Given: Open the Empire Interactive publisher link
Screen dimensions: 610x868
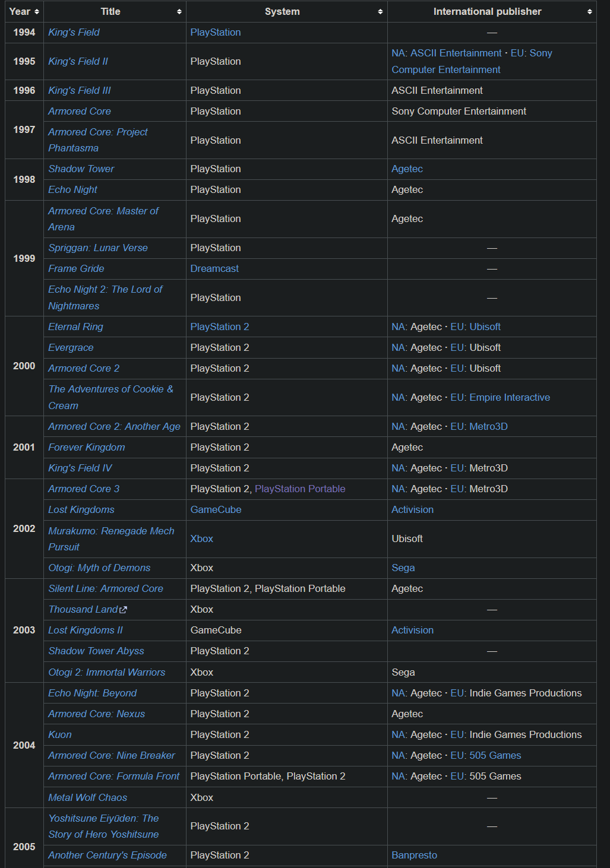Looking at the screenshot, I should coord(510,397).
